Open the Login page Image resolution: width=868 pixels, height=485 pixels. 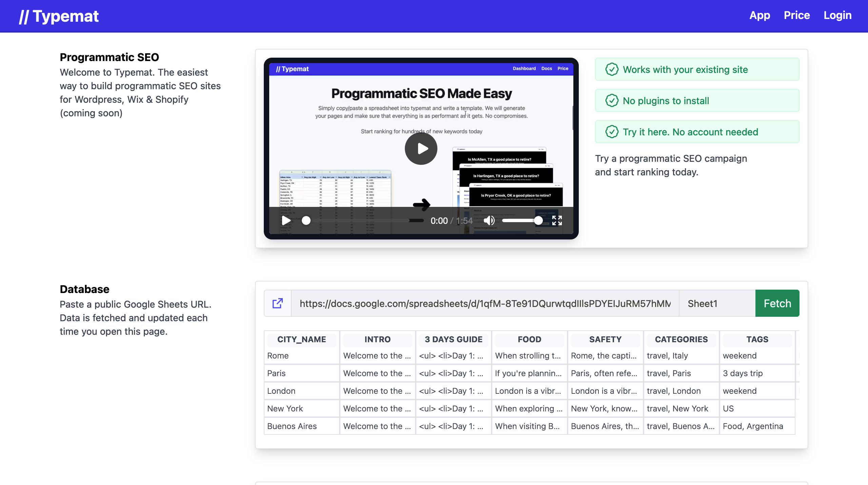(837, 15)
